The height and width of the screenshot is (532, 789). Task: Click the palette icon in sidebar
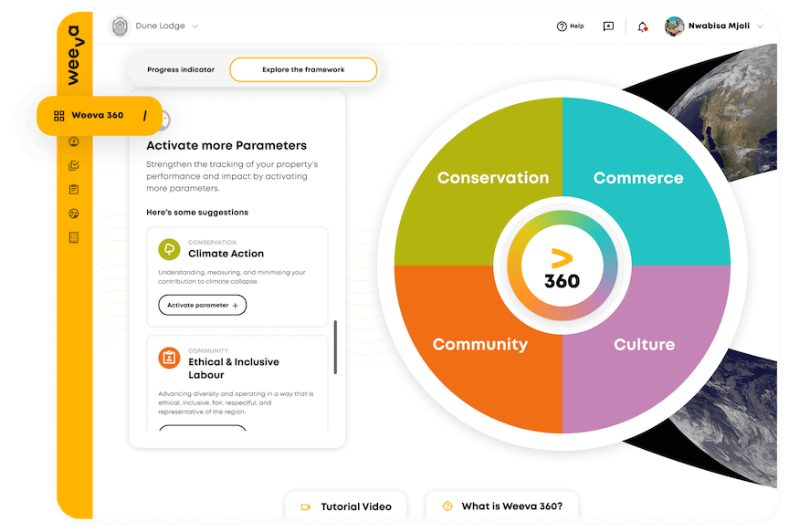74,214
